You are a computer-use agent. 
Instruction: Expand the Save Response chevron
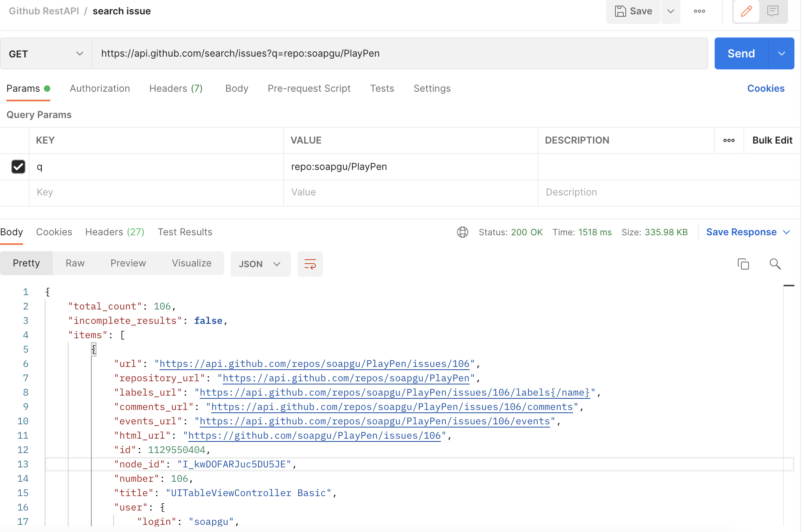click(x=786, y=232)
